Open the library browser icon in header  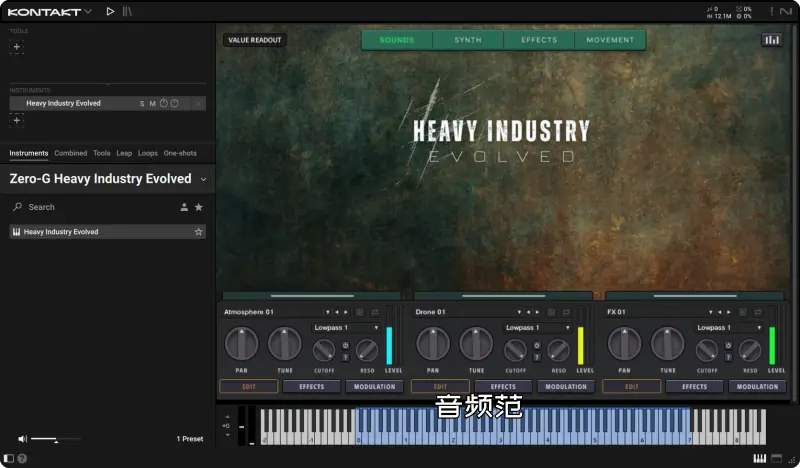(x=127, y=11)
